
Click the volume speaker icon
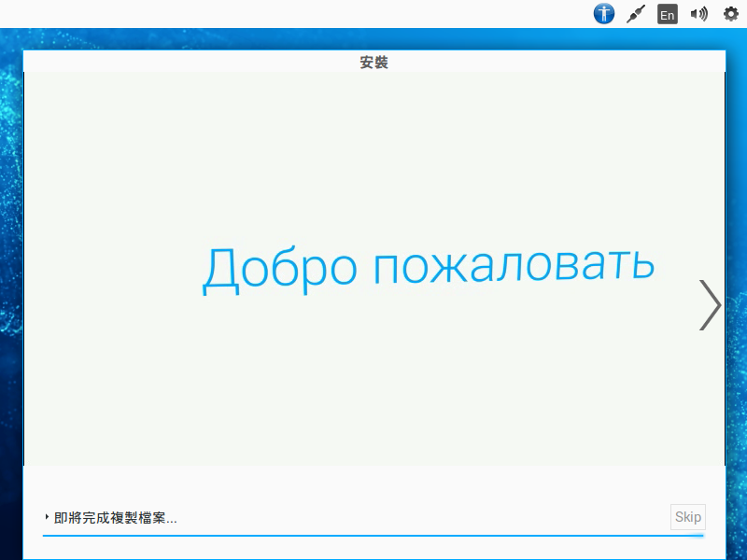[698, 14]
